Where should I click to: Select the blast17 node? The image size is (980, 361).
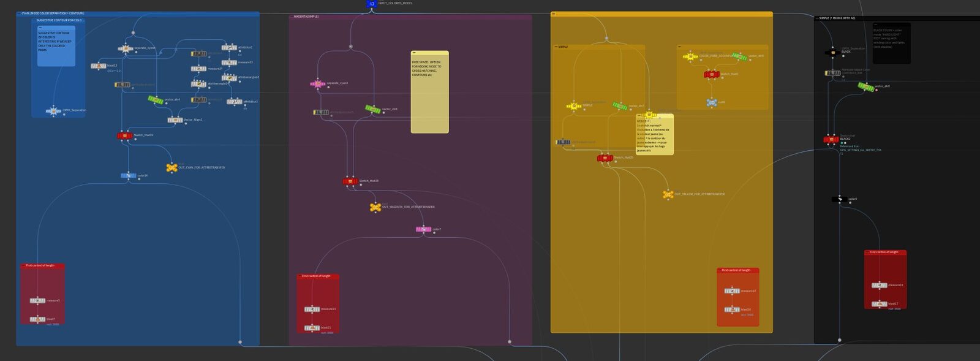click(880, 304)
